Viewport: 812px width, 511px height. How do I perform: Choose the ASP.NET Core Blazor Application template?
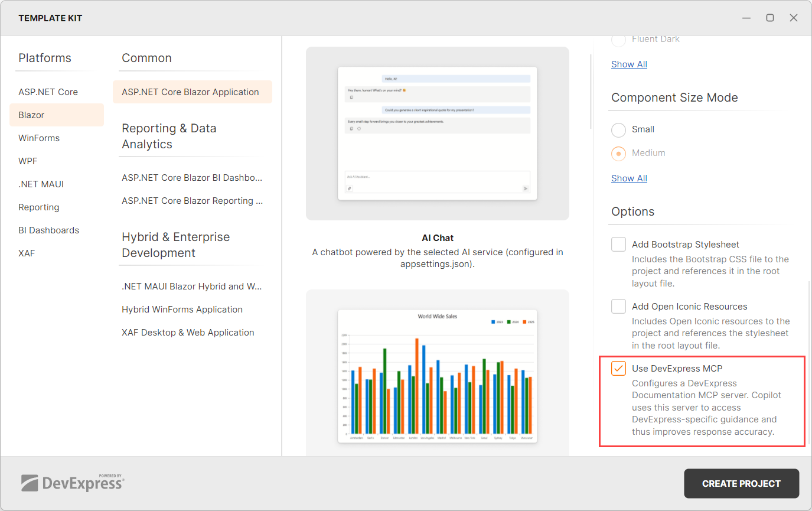pos(190,92)
